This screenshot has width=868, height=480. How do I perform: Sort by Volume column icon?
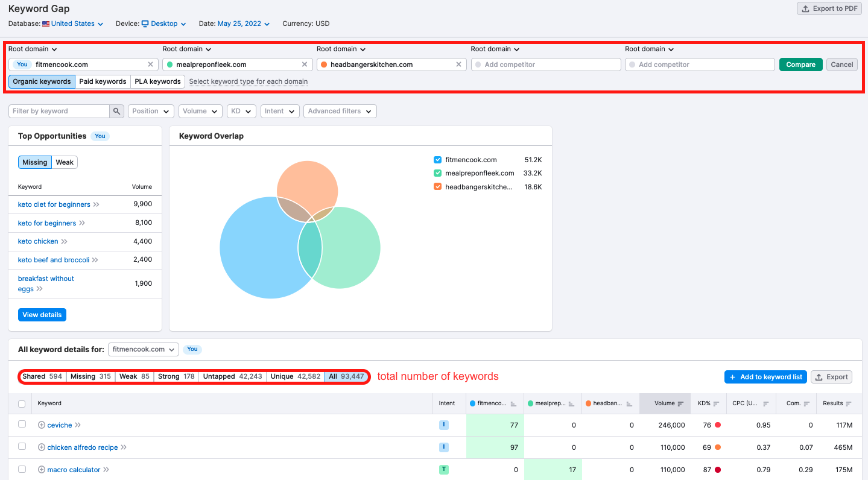[680, 403]
